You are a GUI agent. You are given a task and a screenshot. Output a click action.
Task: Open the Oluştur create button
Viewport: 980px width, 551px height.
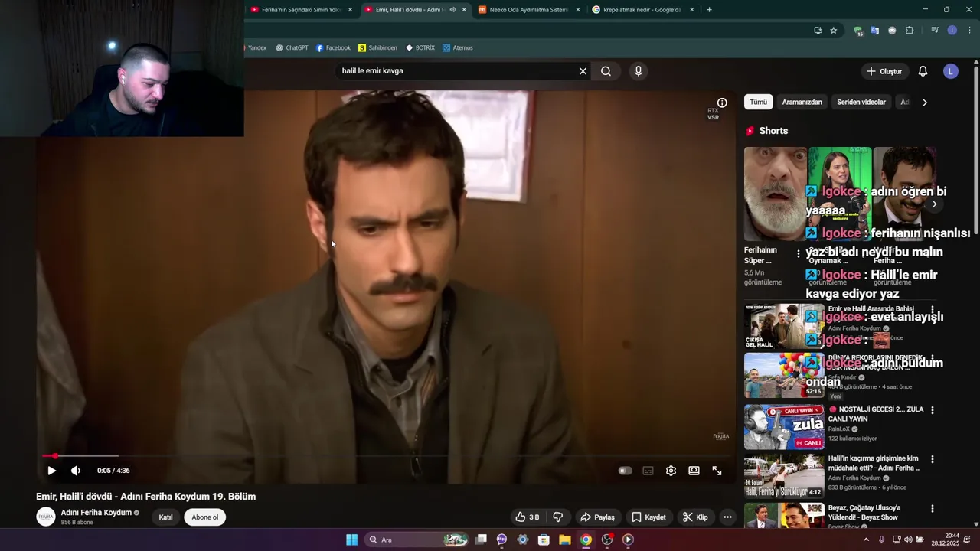click(884, 71)
